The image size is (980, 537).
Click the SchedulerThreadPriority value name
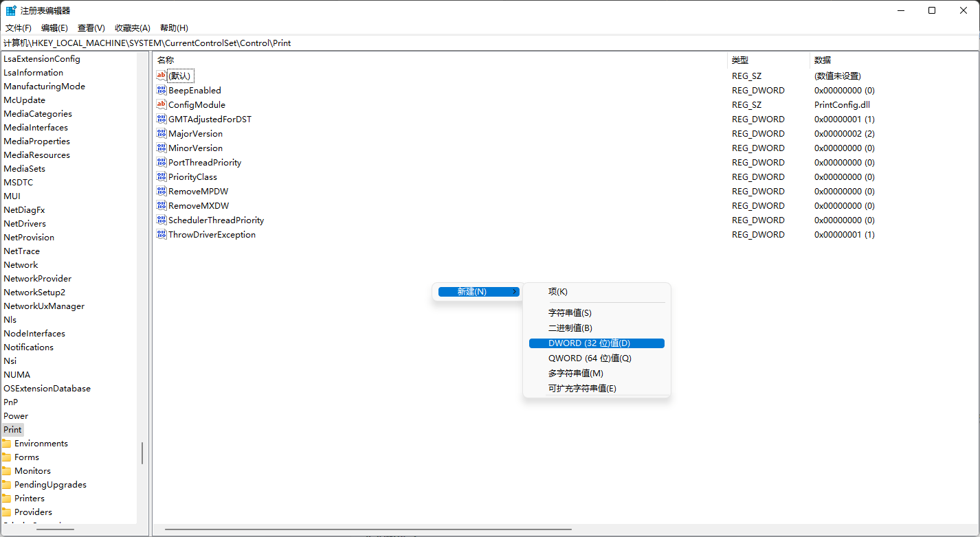click(216, 220)
